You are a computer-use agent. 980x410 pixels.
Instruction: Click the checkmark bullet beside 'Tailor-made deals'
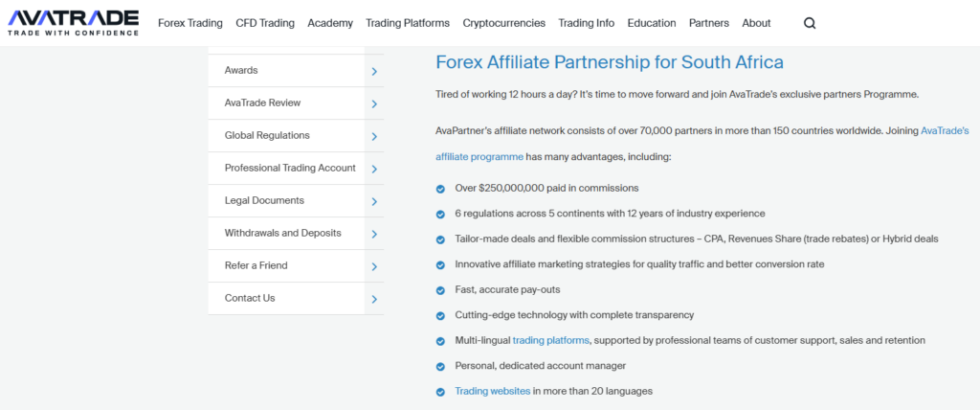point(440,239)
